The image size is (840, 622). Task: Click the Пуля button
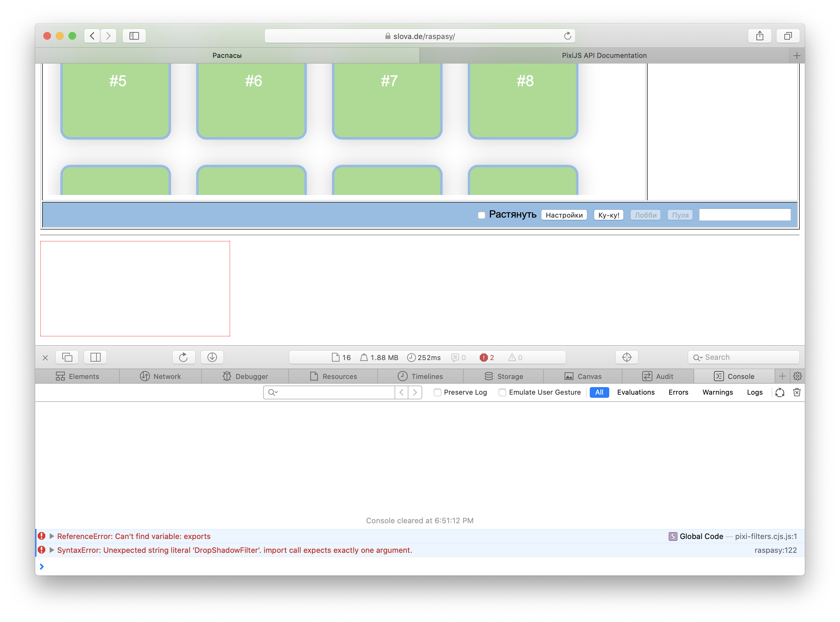click(x=680, y=214)
